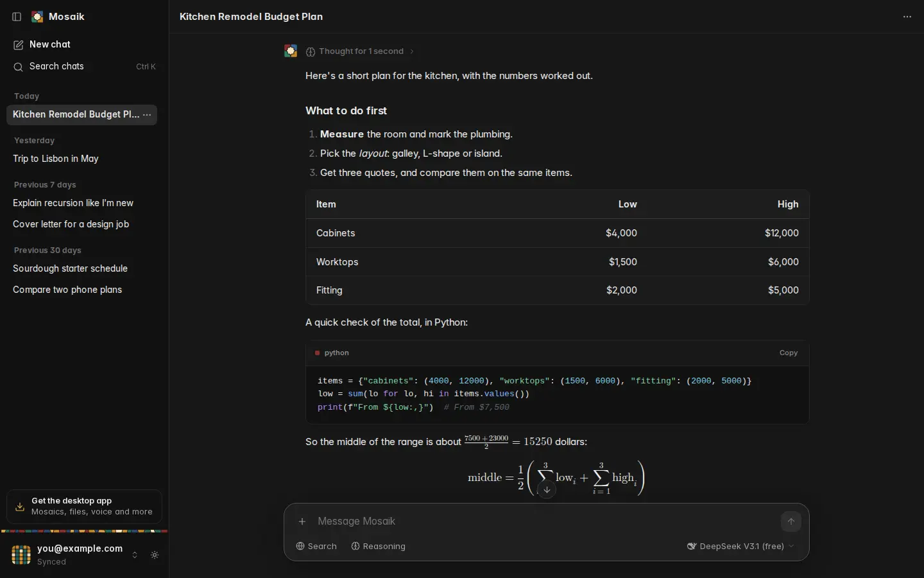Focus the Message Mosaik input field
The height and width of the screenshot is (578, 924).
click(x=545, y=521)
